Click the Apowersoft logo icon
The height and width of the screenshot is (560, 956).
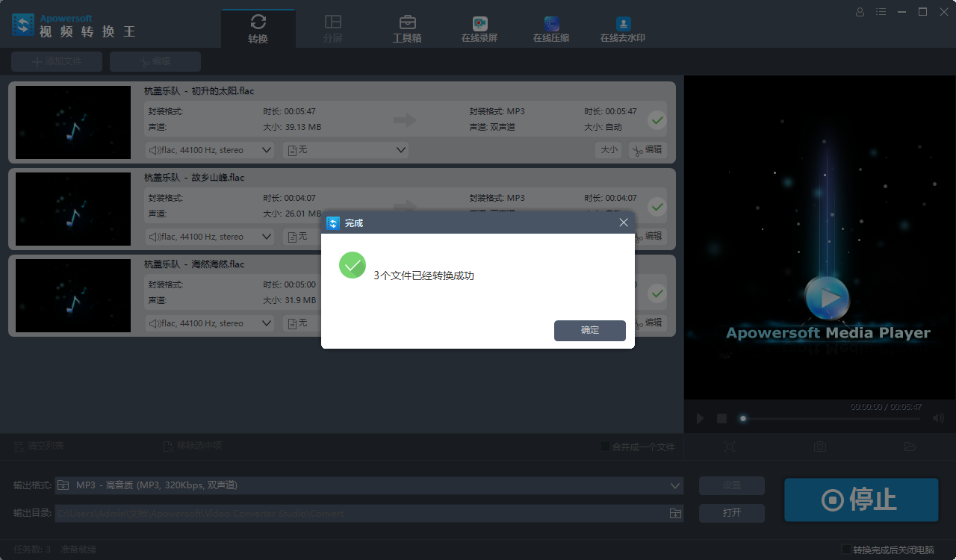23,24
